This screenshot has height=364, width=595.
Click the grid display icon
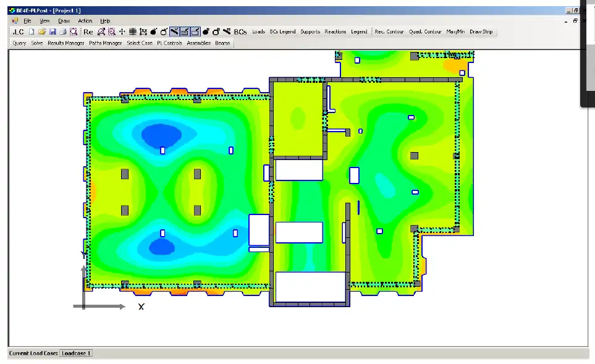pyautogui.click(x=132, y=32)
